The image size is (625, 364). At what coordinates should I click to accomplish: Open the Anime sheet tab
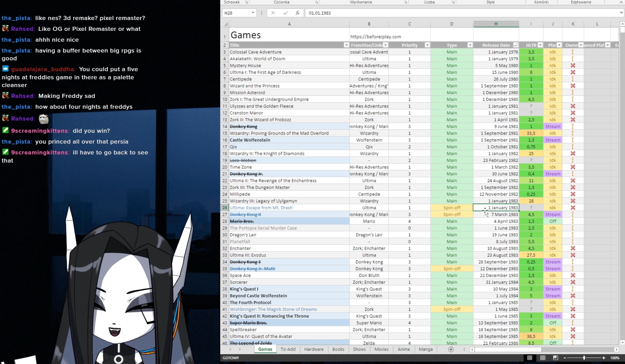[x=404, y=349]
